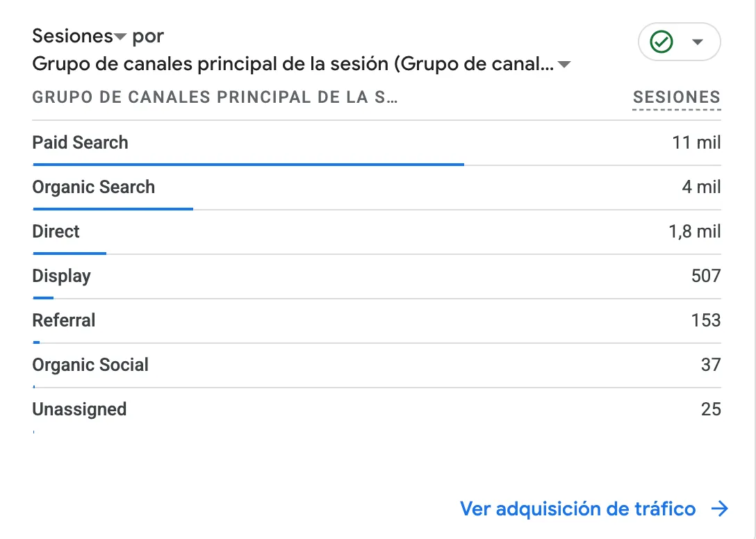Select the Referral channel row
756x539 pixels.
click(x=377, y=321)
